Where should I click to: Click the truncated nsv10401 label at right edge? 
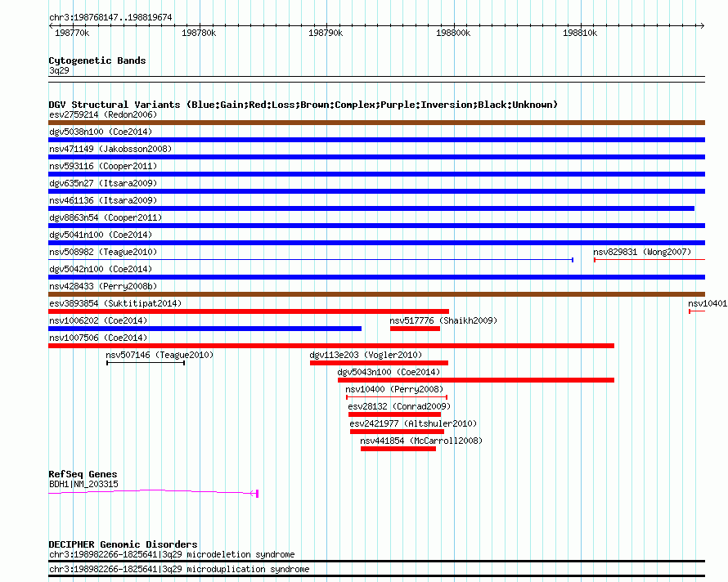(708, 303)
